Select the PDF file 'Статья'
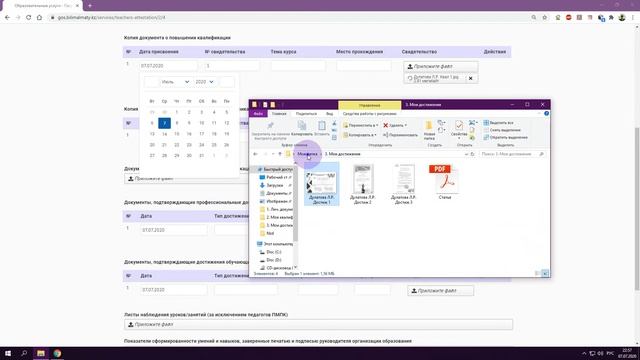Viewport: 640px width, 360px height. click(x=445, y=182)
